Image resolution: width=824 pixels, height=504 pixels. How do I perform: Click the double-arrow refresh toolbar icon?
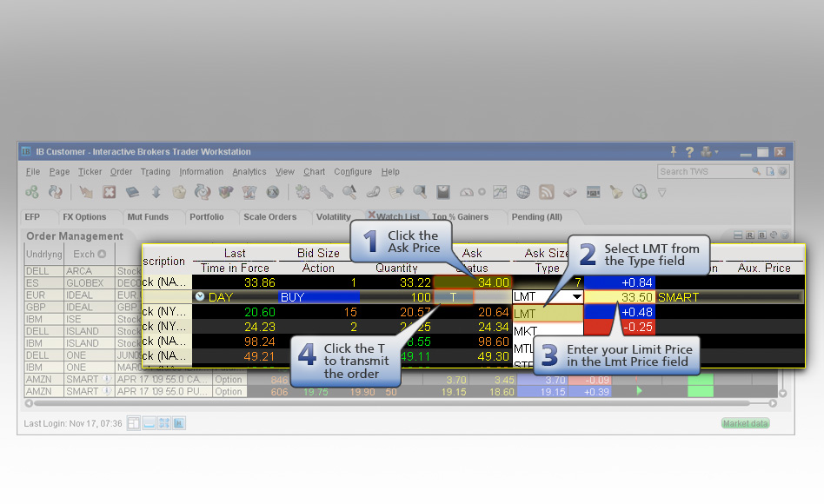coord(55,192)
